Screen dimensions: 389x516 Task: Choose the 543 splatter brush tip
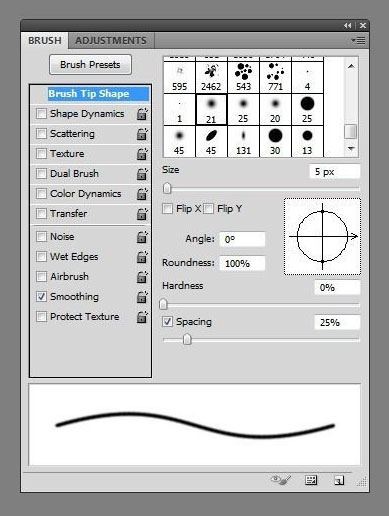coord(243,77)
